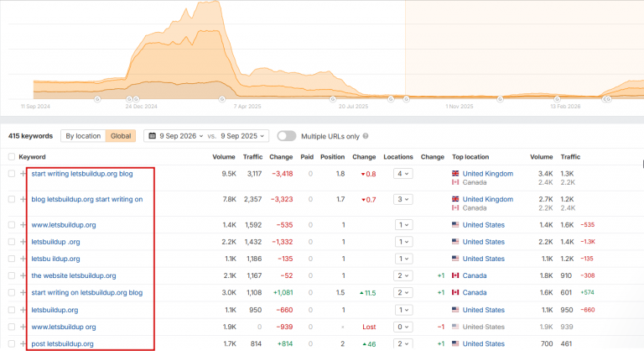Viewport: 644px width, 351px height.
Task: Open Locations dropdown for 'the website letsbuildup.org'
Action: click(x=402, y=275)
